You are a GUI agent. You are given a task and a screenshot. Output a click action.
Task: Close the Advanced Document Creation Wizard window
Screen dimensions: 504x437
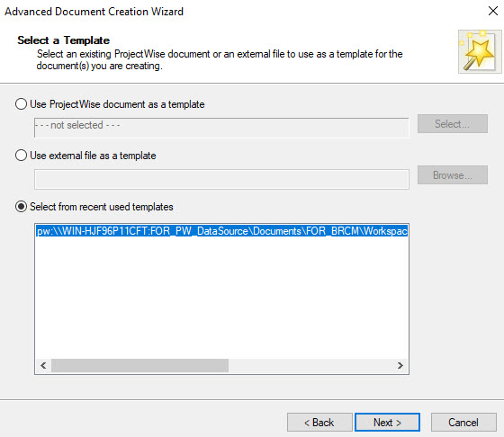click(x=493, y=11)
